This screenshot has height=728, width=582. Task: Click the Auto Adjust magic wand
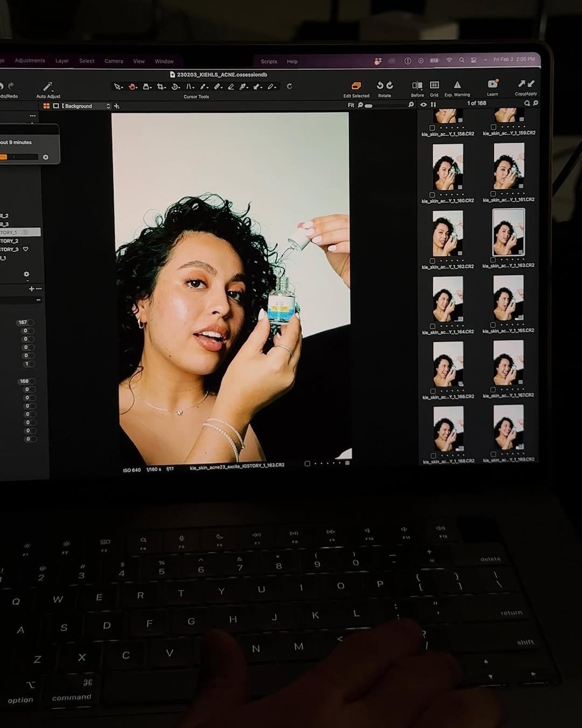[x=48, y=86]
